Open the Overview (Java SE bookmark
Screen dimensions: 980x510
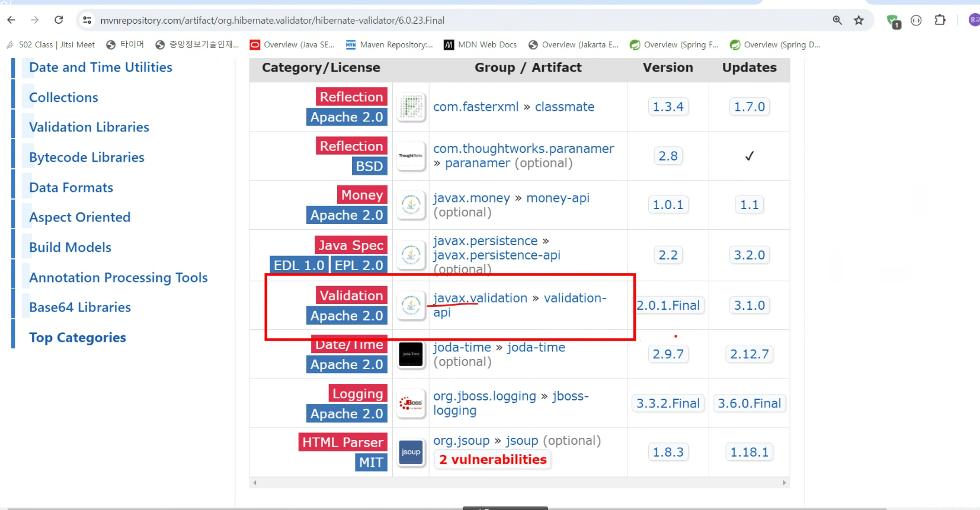tap(293, 44)
